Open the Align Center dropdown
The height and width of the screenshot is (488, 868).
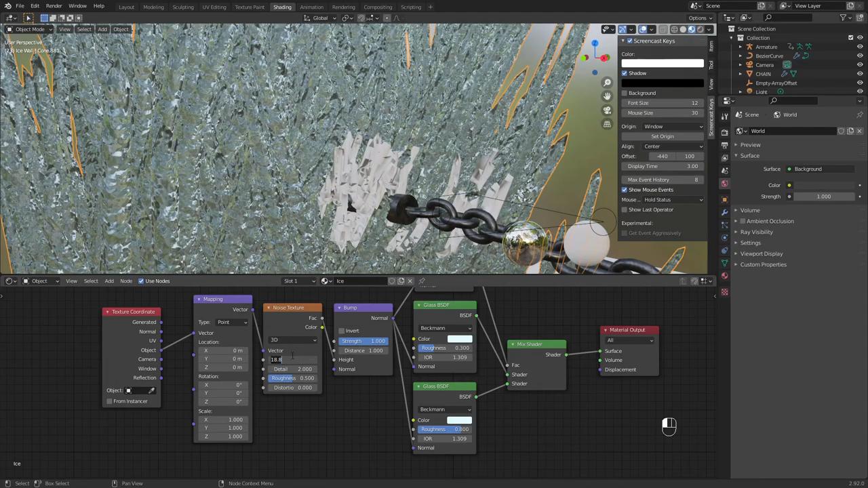pos(673,146)
